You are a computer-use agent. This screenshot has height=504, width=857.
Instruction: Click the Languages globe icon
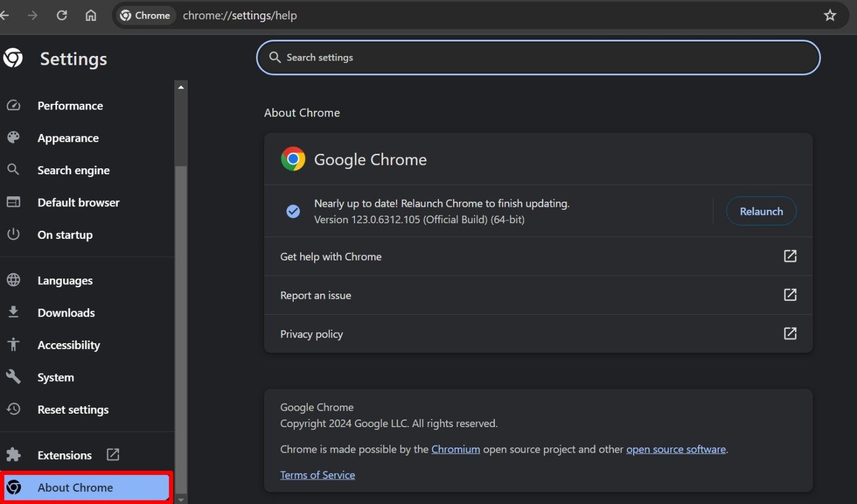[x=13, y=280]
